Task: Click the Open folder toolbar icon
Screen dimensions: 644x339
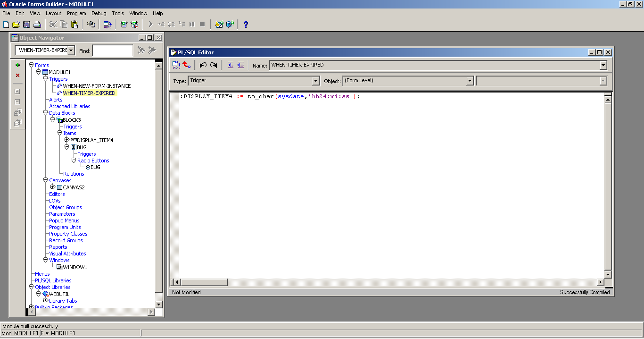Action: [x=16, y=25]
